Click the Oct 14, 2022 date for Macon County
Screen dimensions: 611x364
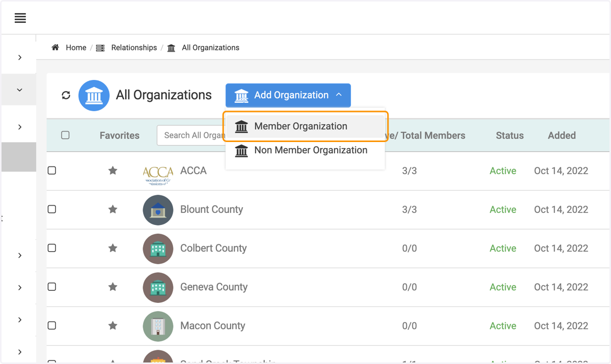tap(561, 325)
